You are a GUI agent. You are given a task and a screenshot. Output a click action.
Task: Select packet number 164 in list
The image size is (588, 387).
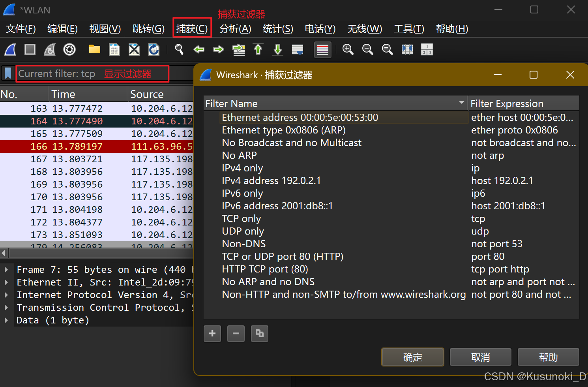pyautogui.click(x=97, y=121)
